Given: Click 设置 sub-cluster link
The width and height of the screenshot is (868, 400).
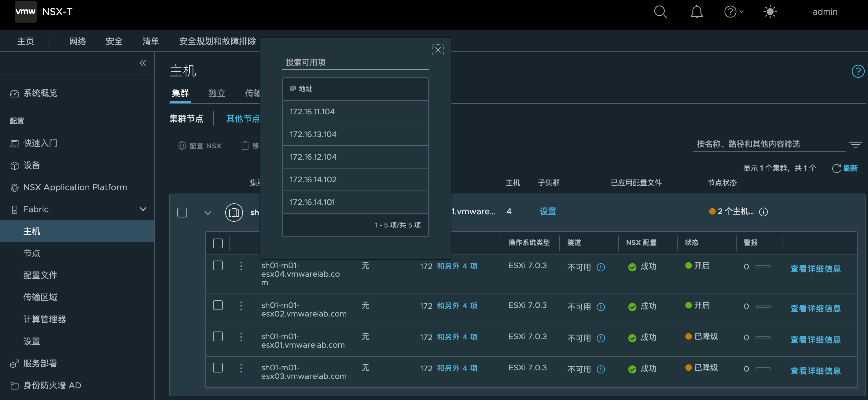Looking at the screenshot, I should (x=548, y=211).
